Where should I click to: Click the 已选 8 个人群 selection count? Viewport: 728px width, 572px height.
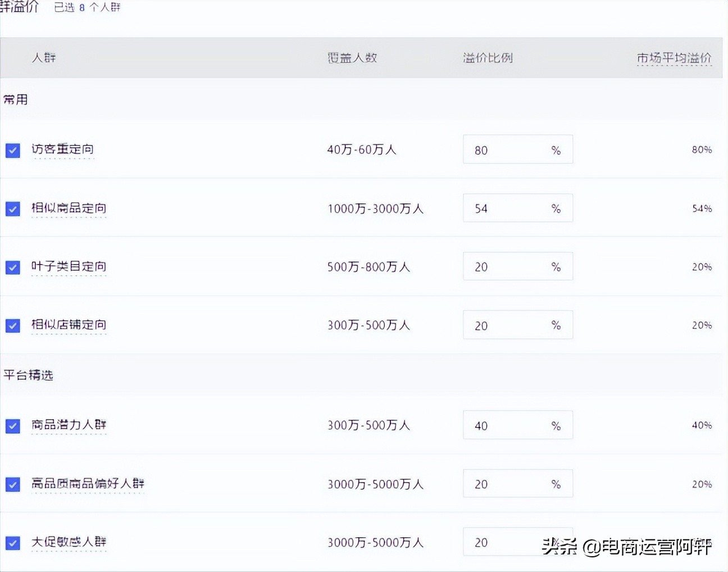[x=87, y=7]
